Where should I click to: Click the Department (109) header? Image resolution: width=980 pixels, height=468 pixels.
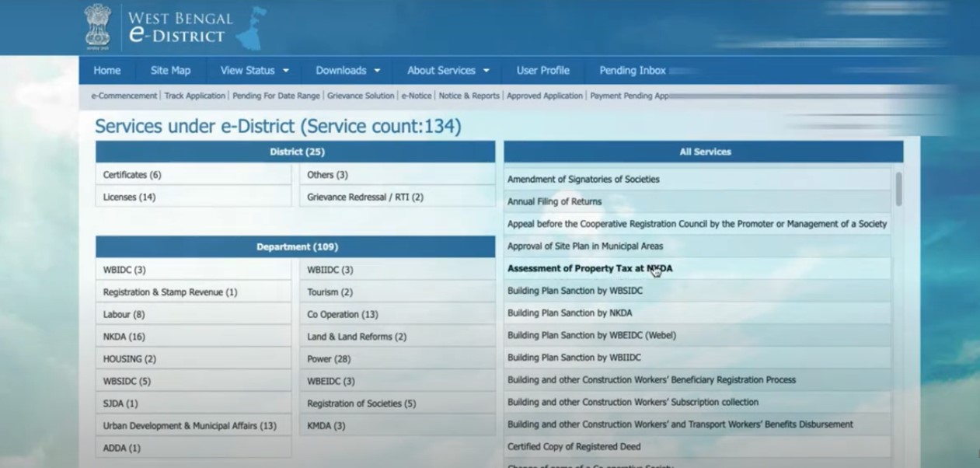[295, 247]
